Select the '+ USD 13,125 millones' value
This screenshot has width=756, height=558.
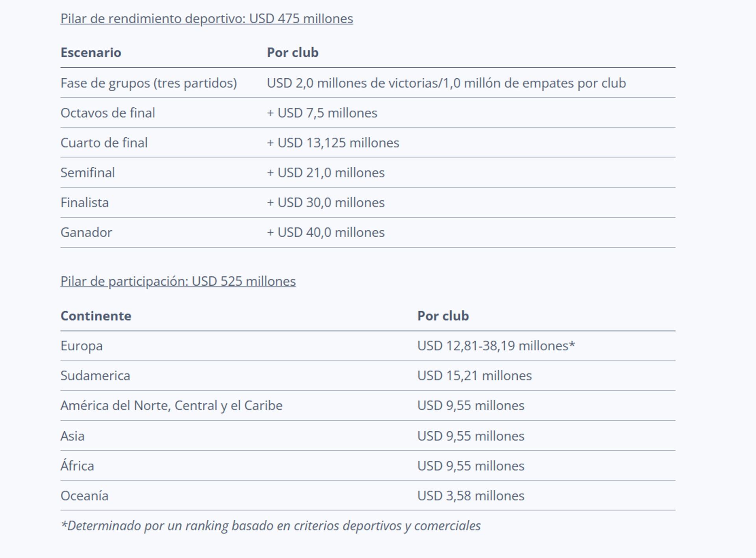coord(333,143)
